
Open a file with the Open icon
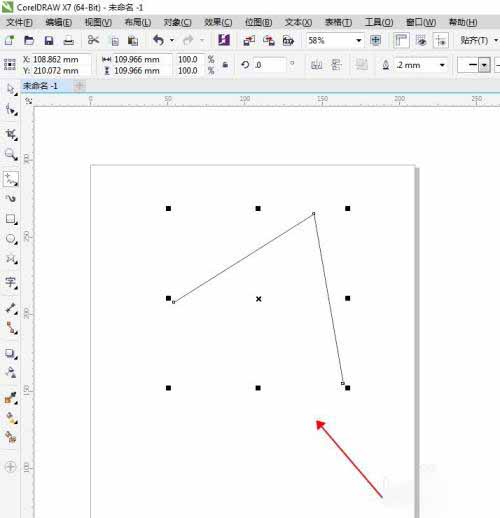29,41
